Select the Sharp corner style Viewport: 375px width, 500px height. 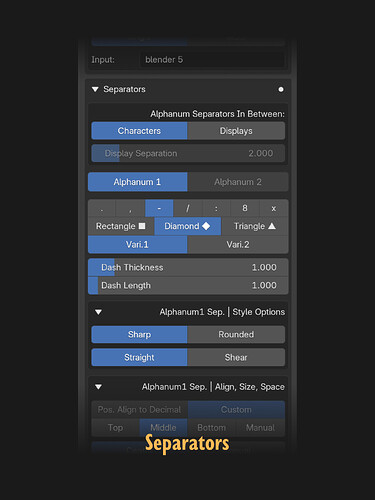tap(139, 334)
